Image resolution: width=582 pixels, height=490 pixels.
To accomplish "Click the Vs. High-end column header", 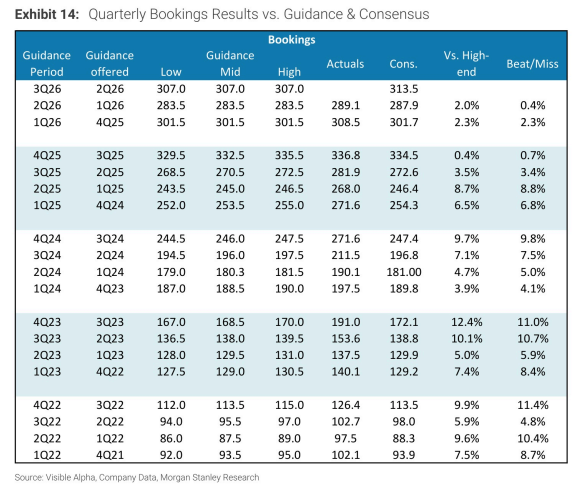I will pyautogui.click(x=466, y=63).
